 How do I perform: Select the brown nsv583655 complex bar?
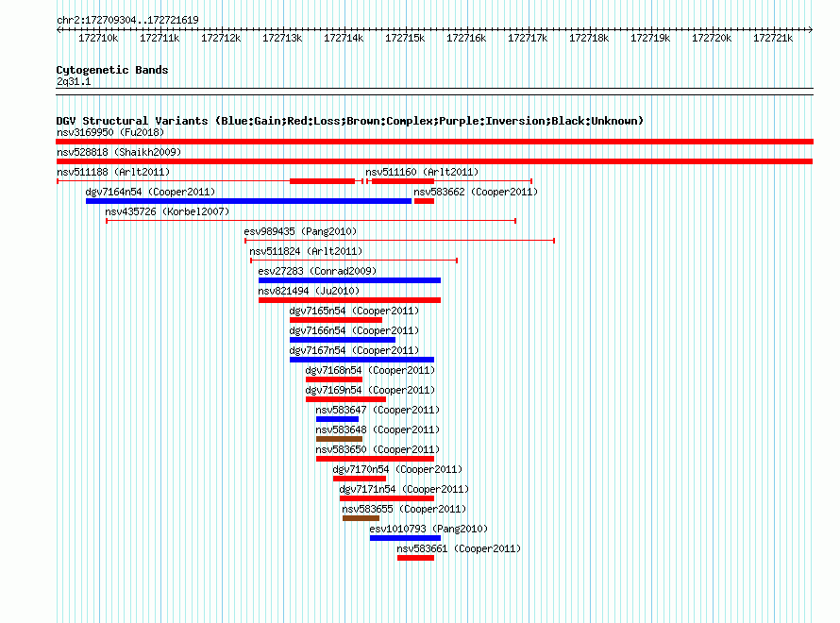click(361, 518)
